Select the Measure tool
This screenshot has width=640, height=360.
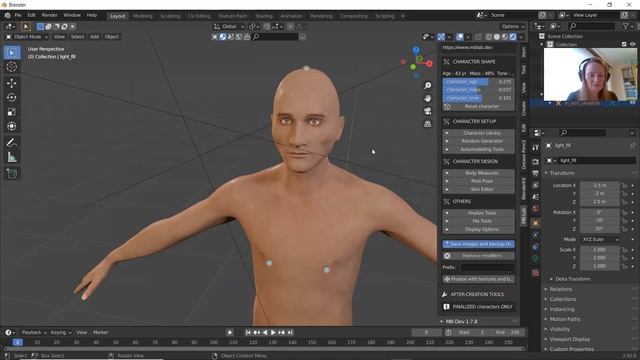point(12,157)
